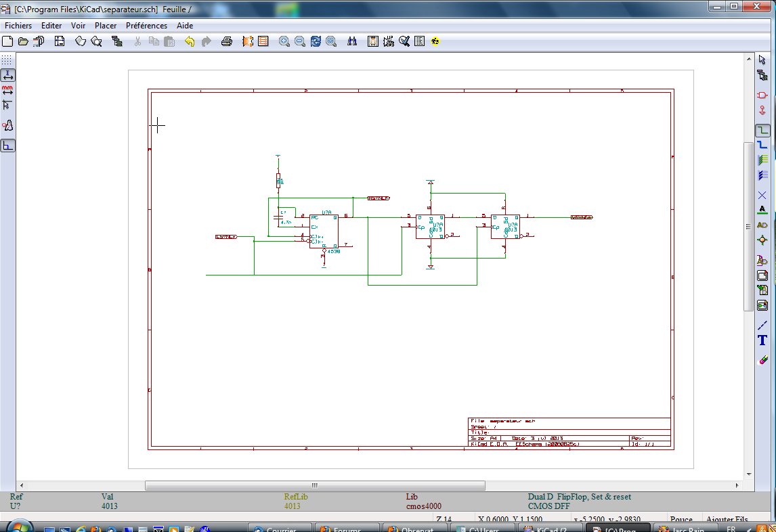The height and width of the screenshot is (532, 776).
Task: Generate bill of materials icon
Action: point(420,41)
